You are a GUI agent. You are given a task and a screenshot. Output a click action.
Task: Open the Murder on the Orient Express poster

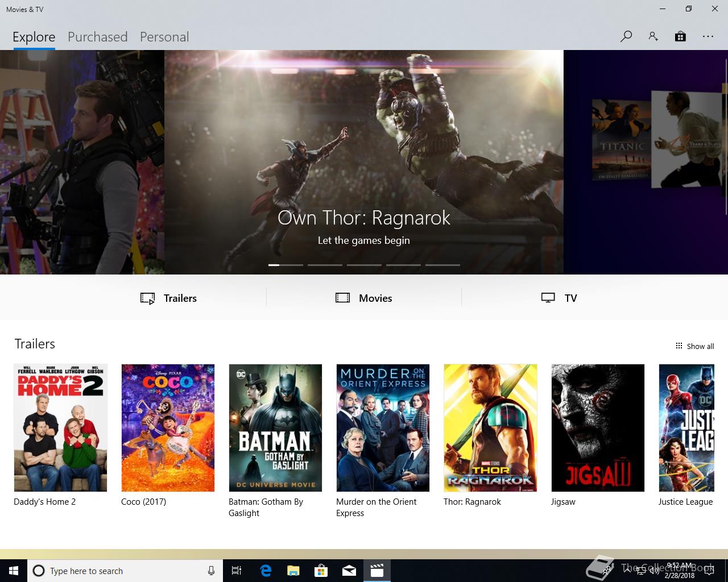(x=383, y=428)
